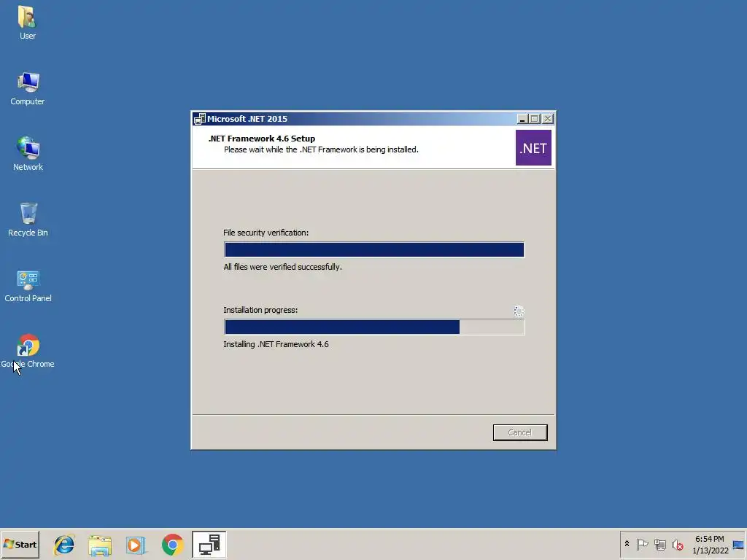This screenshot has height=560, width=747.
Task: Cancel the .NET Framework installation
Action: point(519,432)
